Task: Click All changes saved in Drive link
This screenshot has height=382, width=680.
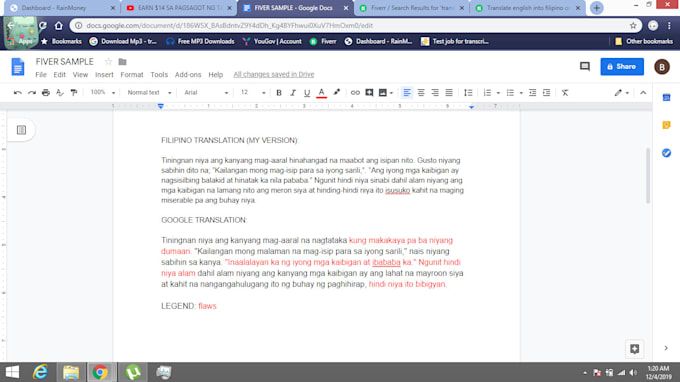Action: tap(274, 75)
